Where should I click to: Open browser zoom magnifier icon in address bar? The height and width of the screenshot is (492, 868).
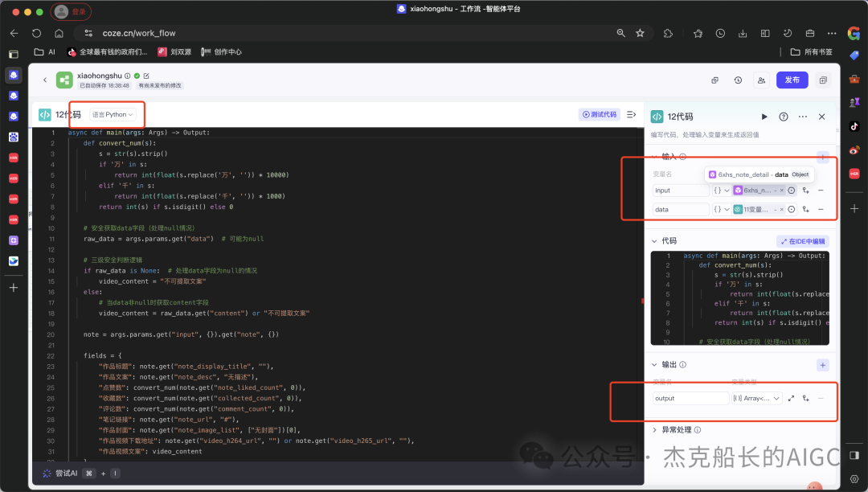click(x=621, y=33)
